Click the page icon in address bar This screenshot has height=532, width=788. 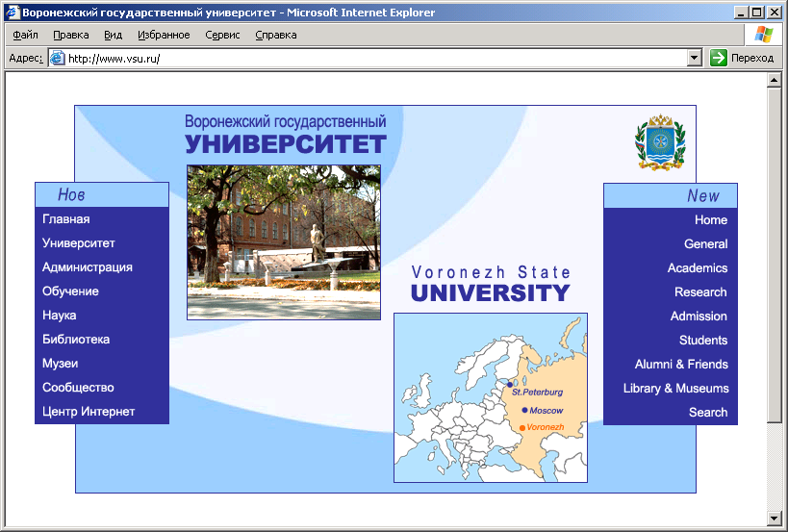pyautogui.click(x=58, y=58)
